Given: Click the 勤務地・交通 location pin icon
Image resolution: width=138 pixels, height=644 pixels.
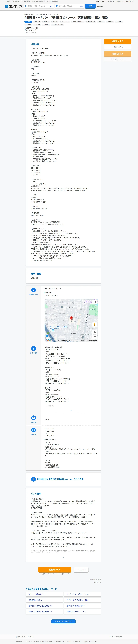Looking at the screenshot, I should 34,290.
